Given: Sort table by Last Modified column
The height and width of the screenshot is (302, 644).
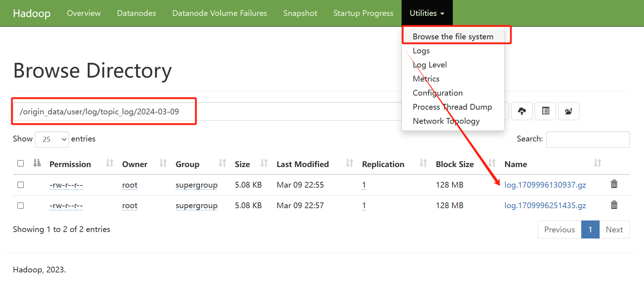Looking at the screenshot, I should (349, 163).
